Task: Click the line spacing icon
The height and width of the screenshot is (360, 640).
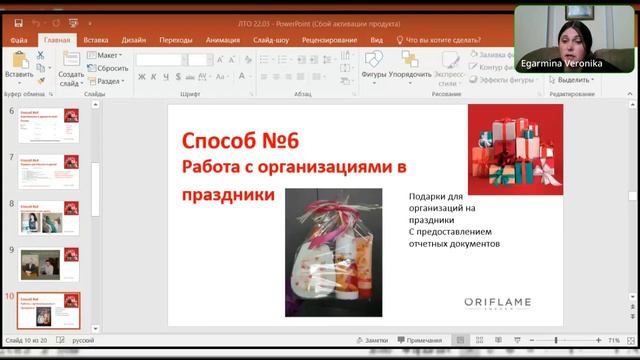Action: (327, 60)
